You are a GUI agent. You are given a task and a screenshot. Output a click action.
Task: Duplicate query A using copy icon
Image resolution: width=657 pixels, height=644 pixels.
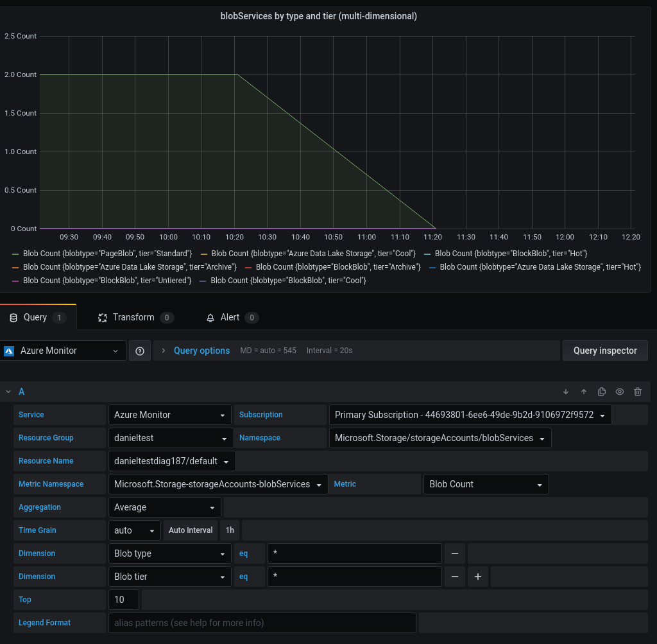pos(602,392)
